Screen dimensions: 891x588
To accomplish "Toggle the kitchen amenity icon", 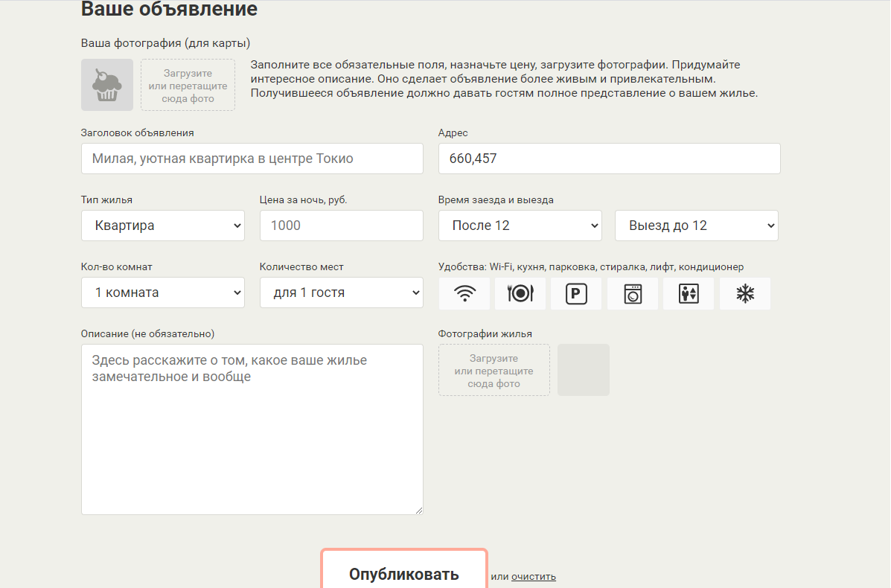I will 520,293.
